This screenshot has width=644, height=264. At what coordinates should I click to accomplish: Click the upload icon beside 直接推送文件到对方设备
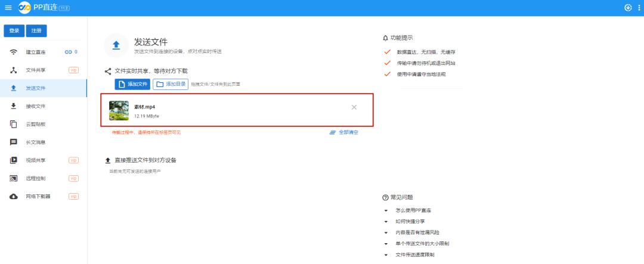coord(108,160)
